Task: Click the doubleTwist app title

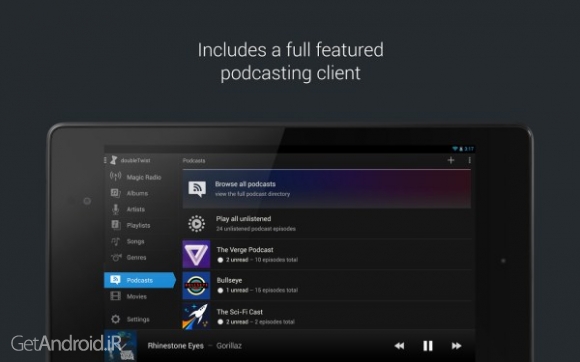Action: (x=135, y=160)
